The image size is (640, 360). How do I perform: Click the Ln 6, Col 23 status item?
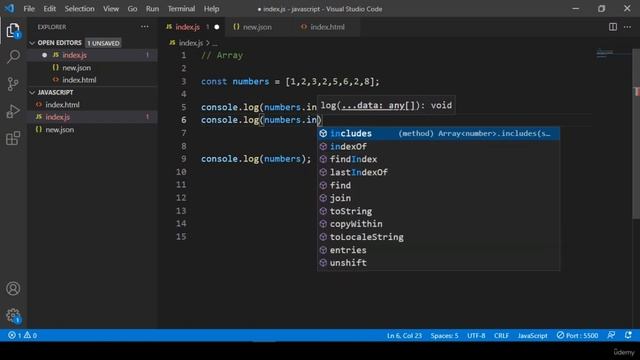point(404,336)
